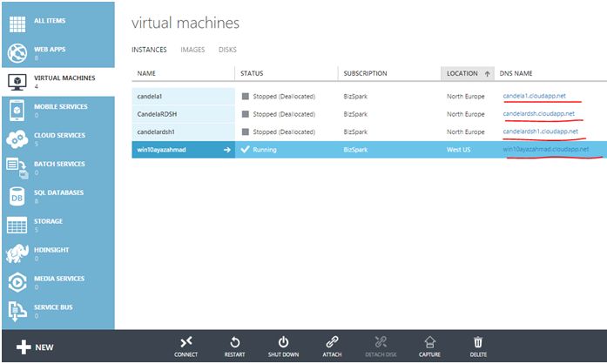Click the plus icon next to NEW
The image size is (607, 364).
pyautogui.click(x=24, y=347)
